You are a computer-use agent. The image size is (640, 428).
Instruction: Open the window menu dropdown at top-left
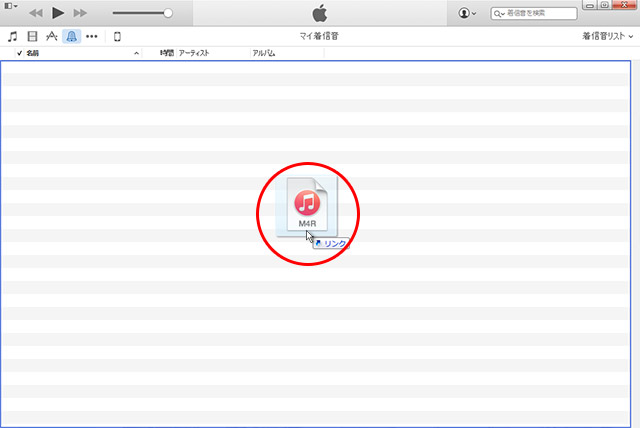coord(11,6)
